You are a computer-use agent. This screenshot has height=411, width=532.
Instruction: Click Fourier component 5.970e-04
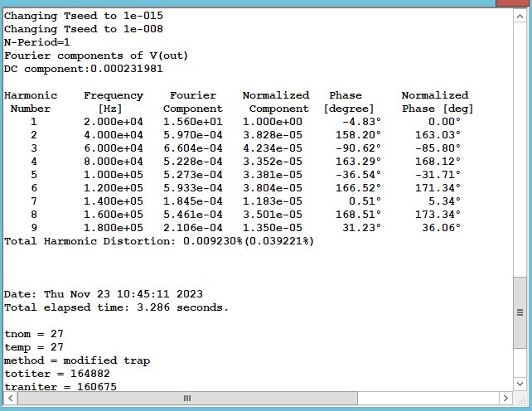(x=193, y=135)
